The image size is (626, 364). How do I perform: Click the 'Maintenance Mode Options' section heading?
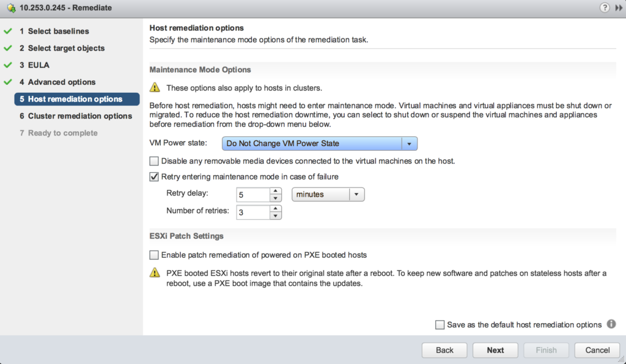(x=200, y=70)
